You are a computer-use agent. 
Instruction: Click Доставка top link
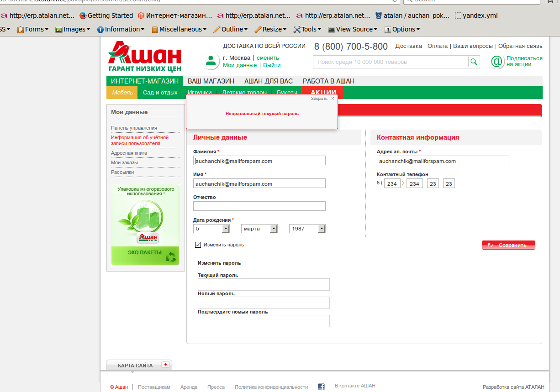click(x=408, y=46)
